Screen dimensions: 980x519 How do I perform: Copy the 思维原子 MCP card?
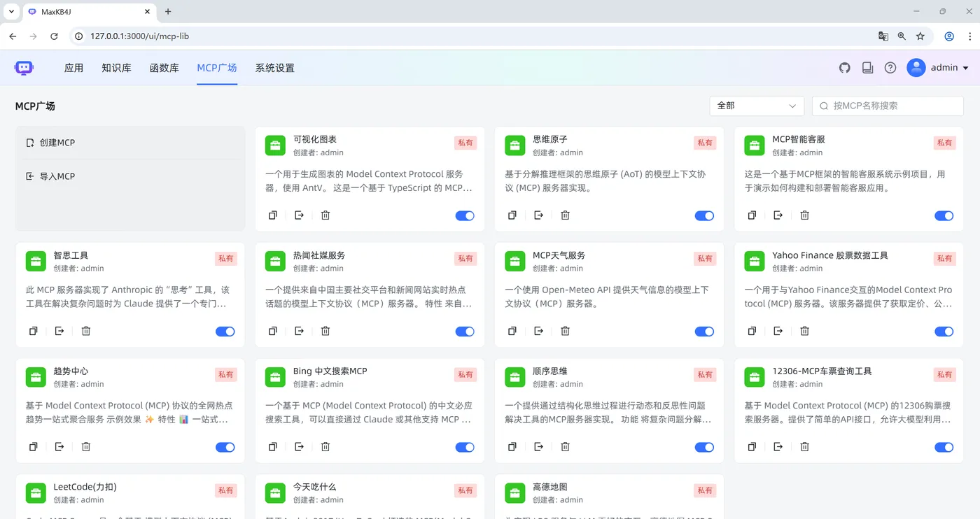[x=512, y=215]
